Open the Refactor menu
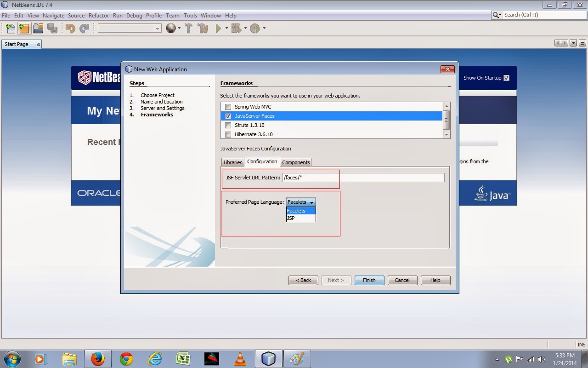Viewport: 588px width, 368px height. (99, 15)
